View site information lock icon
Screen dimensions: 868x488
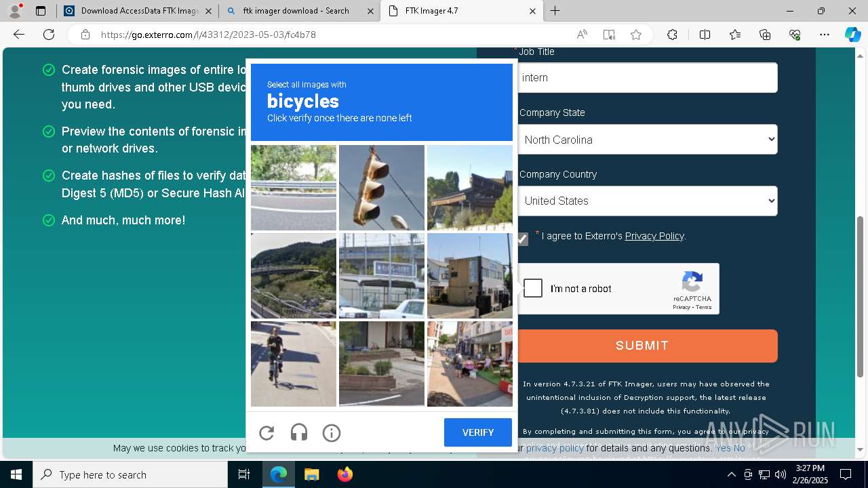pos(85,35)
